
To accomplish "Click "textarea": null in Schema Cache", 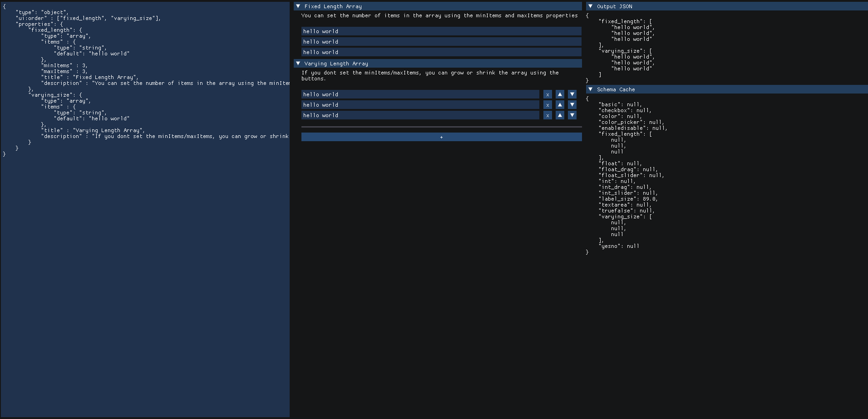I will click(625, 205).
